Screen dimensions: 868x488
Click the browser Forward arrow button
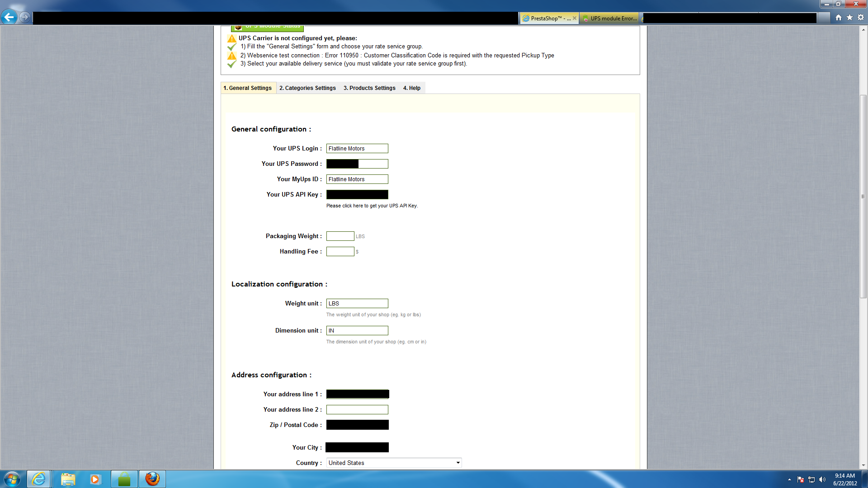click(x=25, y=18)
